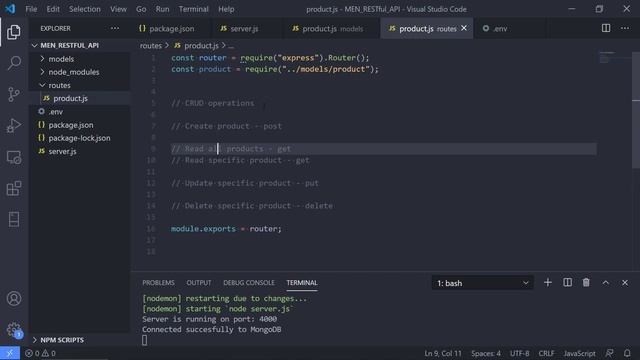Switch to the package.json editor tab
Image resolution: width=640 pixels, height=360 pixels.
tap(171, 29)
